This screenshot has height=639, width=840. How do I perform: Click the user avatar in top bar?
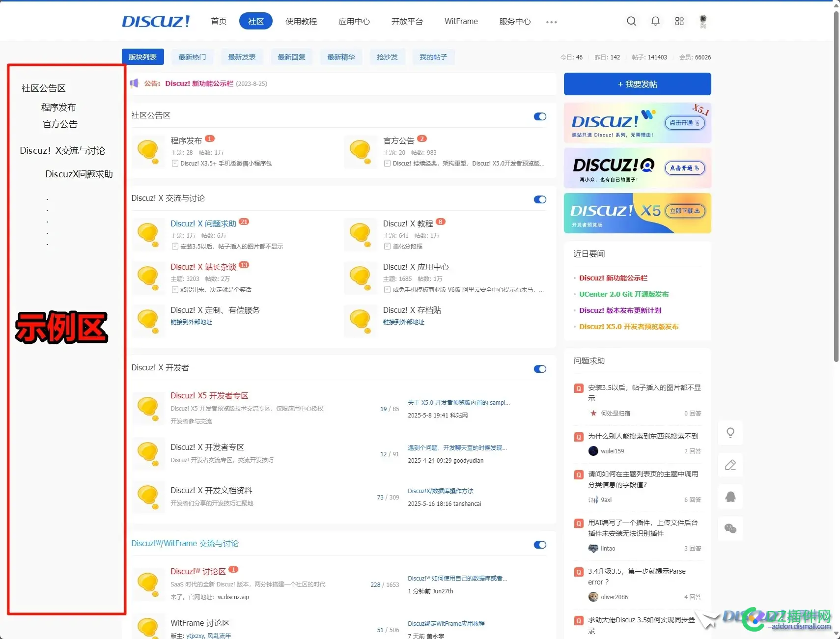(x=703, y=21)
